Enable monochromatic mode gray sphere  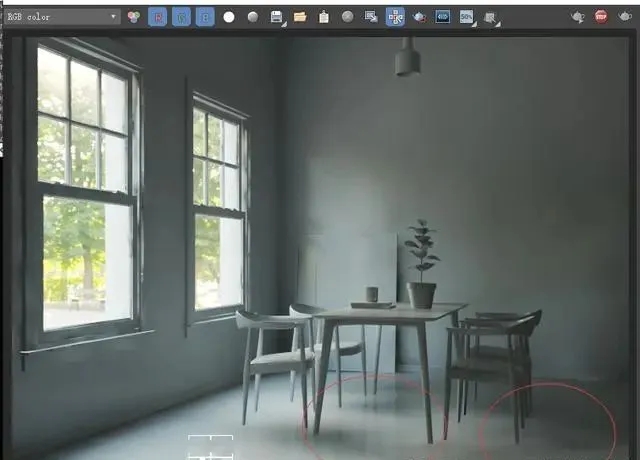pos(253,17)
